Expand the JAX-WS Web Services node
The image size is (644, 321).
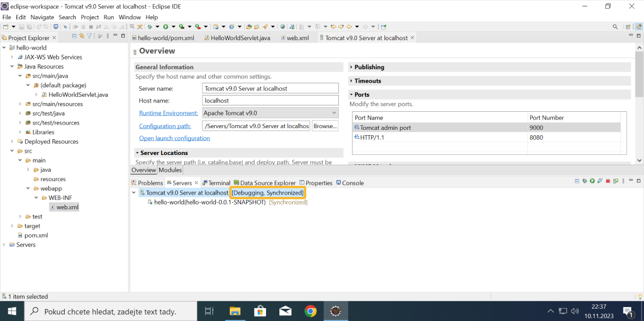12,57
